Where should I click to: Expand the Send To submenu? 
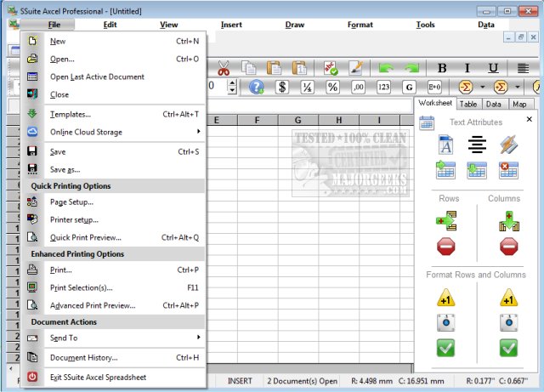point(115,338)
